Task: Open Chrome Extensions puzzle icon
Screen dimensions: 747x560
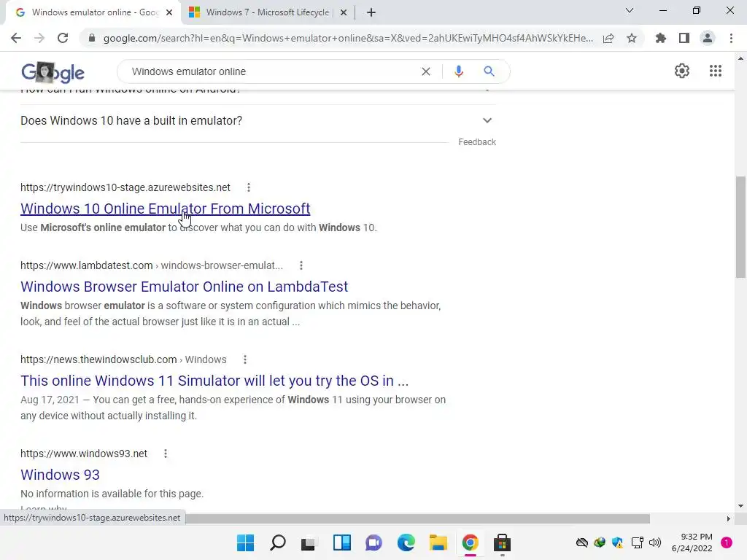Action: (x=661, y=38)
